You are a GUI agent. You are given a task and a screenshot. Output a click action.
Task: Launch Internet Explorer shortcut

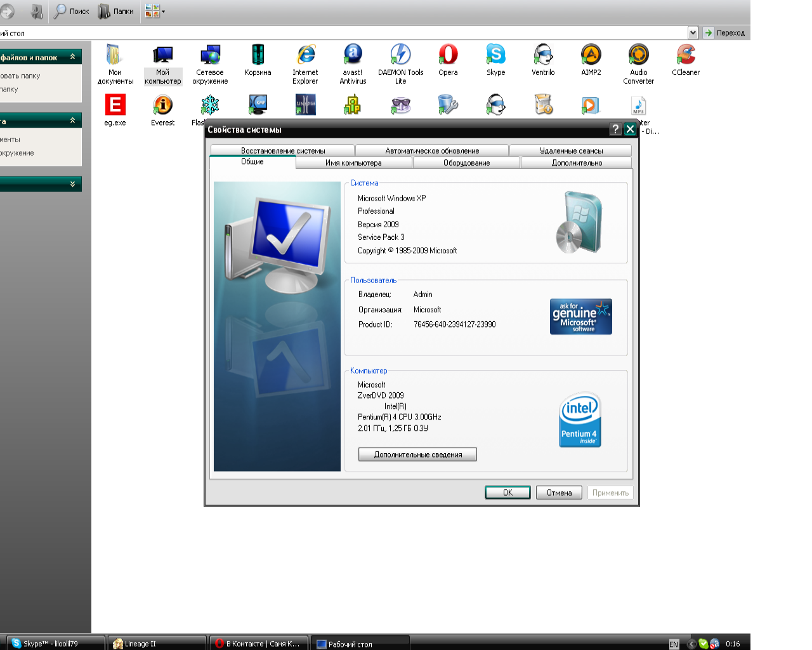click(305, 63)
